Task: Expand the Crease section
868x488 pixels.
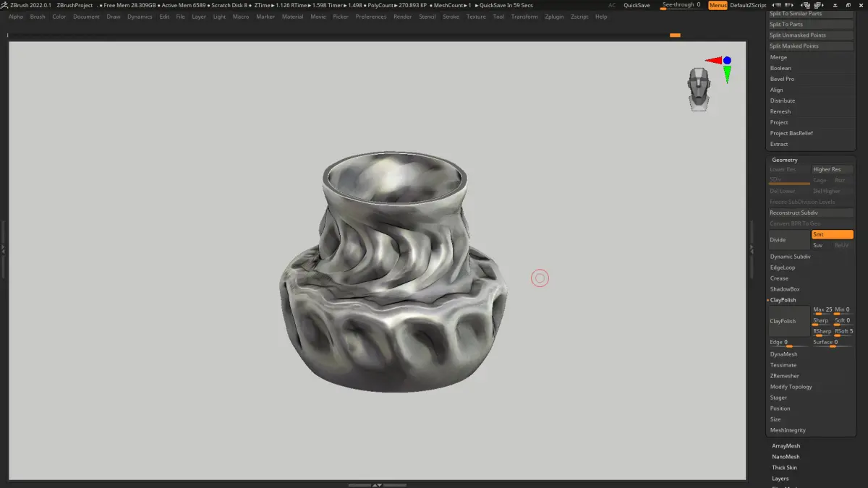Action: pyautogui.click(x=779, y=278)
